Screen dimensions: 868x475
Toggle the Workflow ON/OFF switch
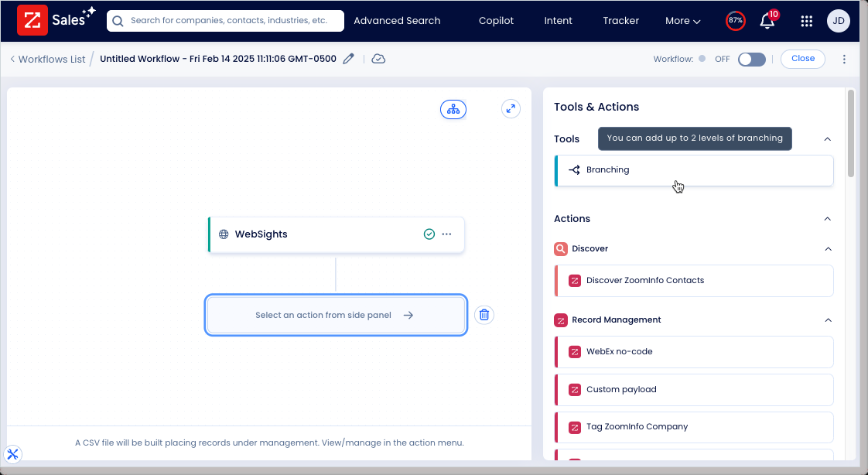click(752, 60)
